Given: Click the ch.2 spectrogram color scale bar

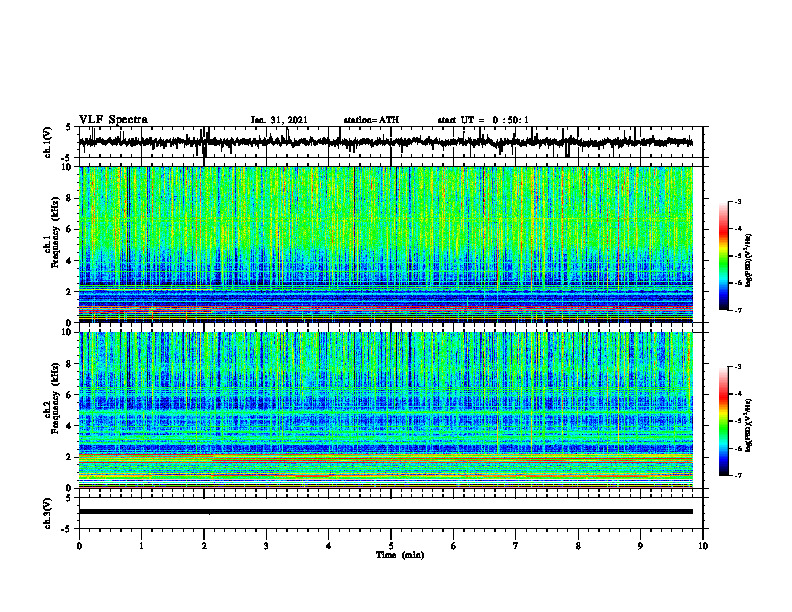Looking at the screenshot, I should coord(723,421).
